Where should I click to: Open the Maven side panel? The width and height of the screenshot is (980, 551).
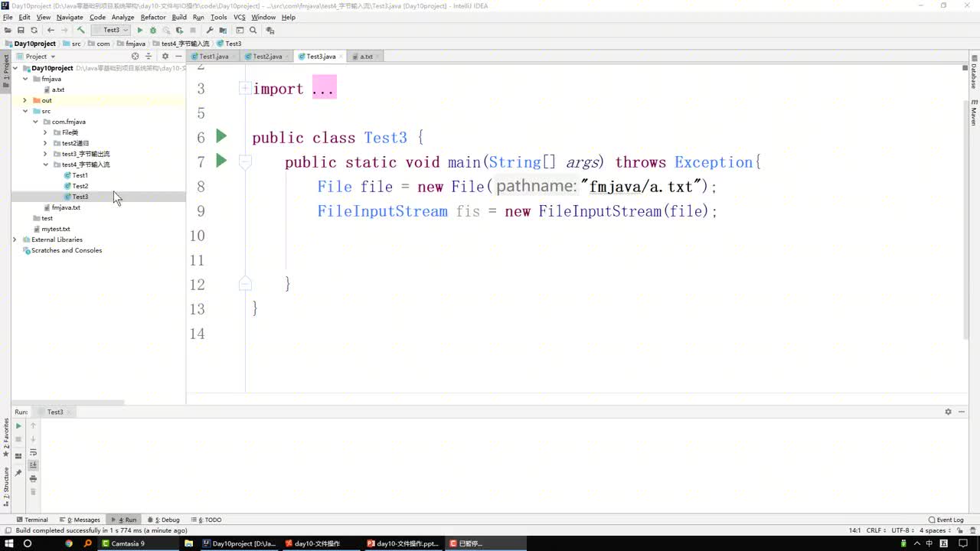click(x=974, y=112)
